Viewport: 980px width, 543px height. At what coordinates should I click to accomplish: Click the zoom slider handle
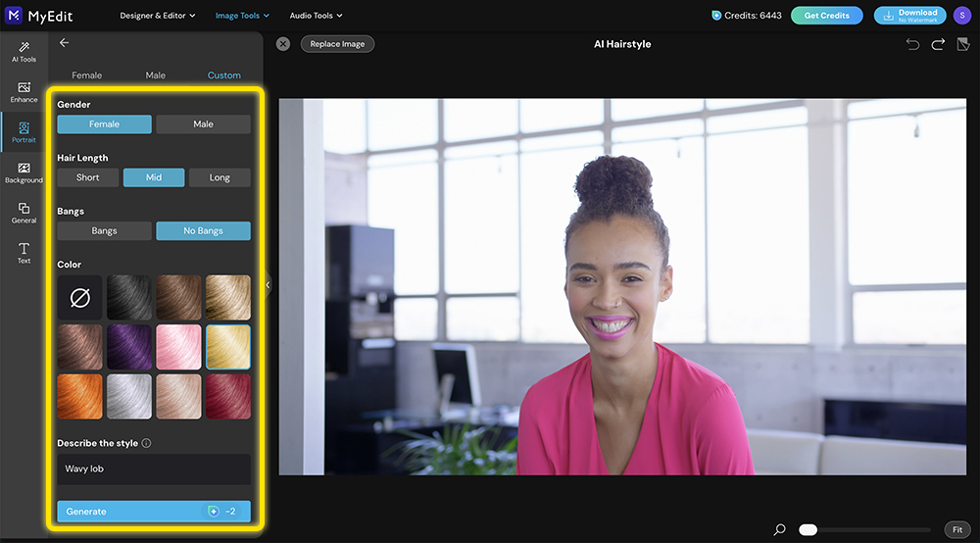click(x=808, y=530)
